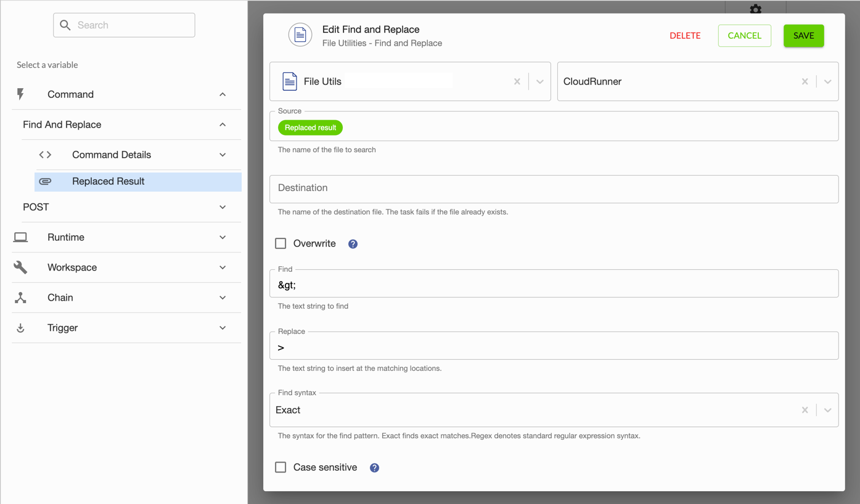Viewport: 860px width, 504px height.
Task: Click the help icon beside Case sensitive
Action: pyautogui.click(x=374, y=468)
